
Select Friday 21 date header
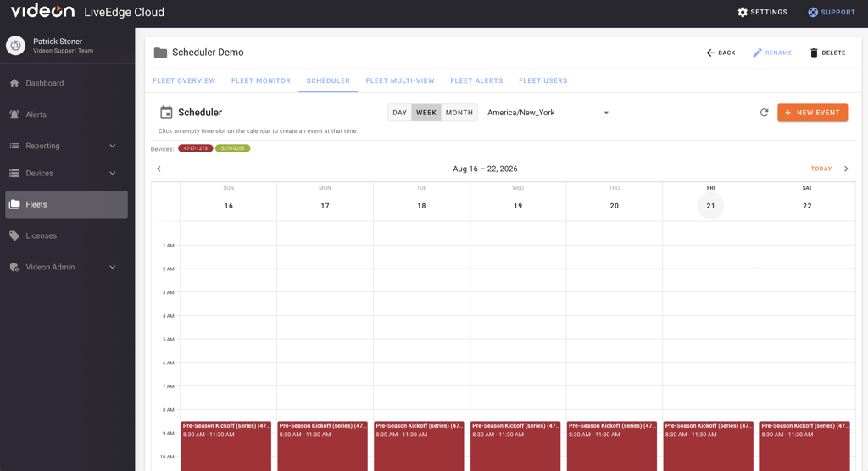pyautogui.click(x=711, y=205)
